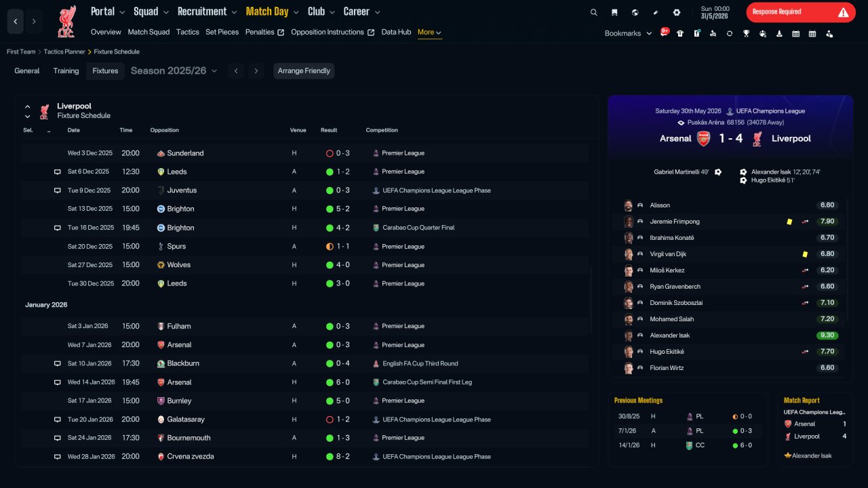This screenshot has width=868, height=488.
Task: Click the Wolves club crest
Action: click(161, 265)
